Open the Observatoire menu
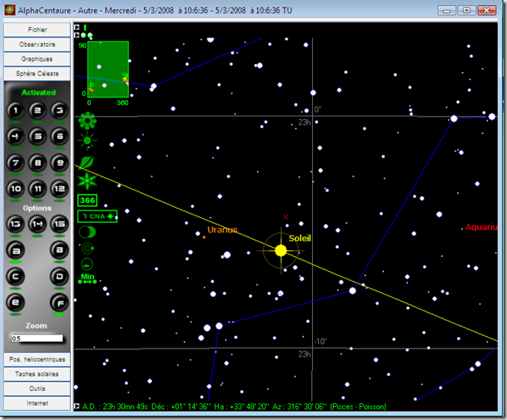The height and width of the screenshot is (420, 507). (x=37, y=45)
